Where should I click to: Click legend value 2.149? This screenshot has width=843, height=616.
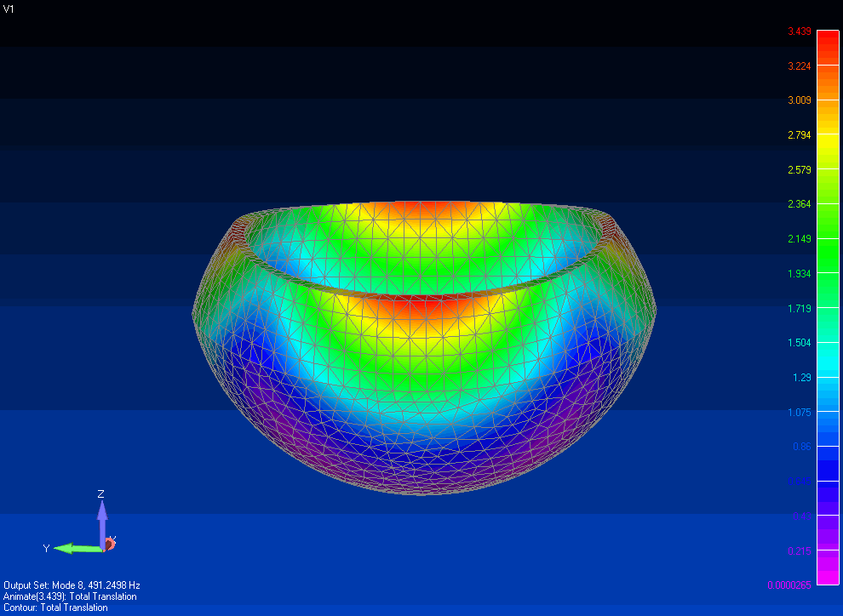[800, 239]
